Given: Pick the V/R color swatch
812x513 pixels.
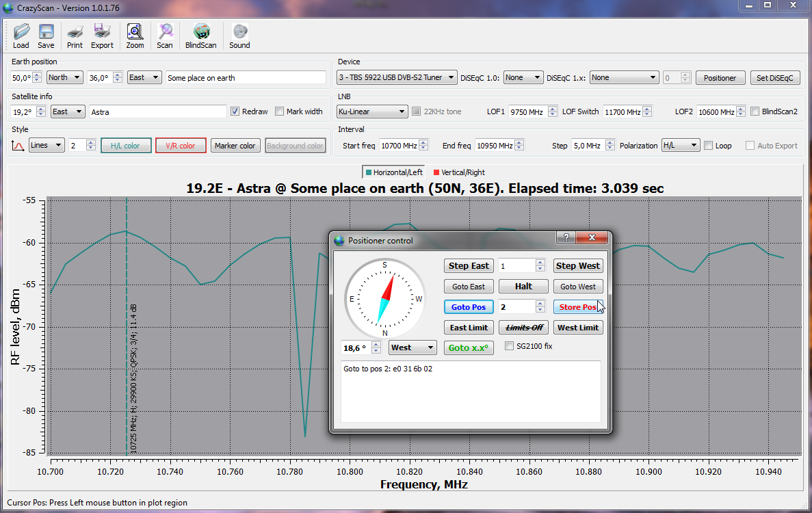Looking at the screenshot, I should pos(181,146).
